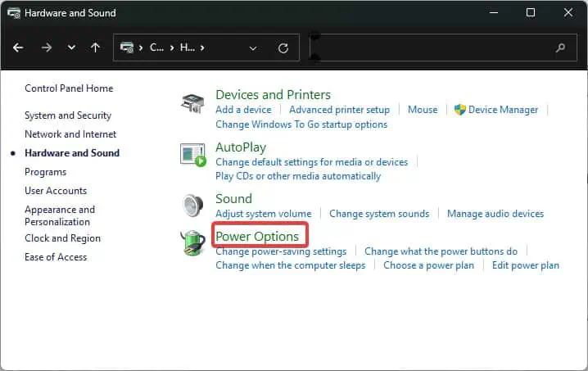Click the AutoPlay icon

192,155
